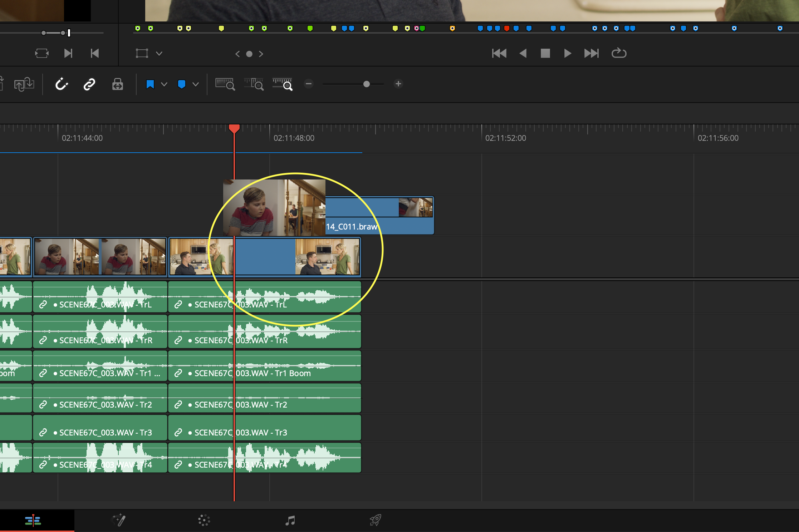Go to next clip icon in source viewer

click(68, 54)
